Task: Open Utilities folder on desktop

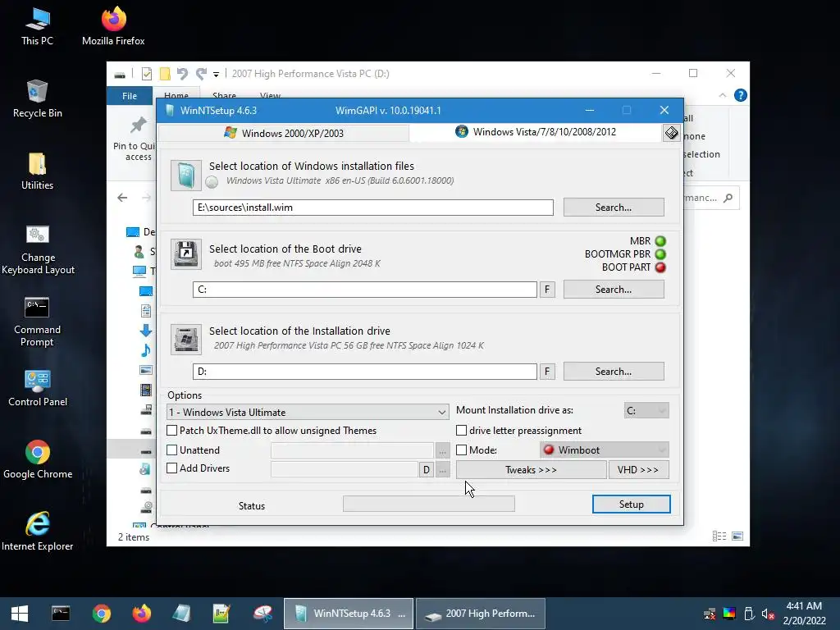Action: [x=37, y=171]
